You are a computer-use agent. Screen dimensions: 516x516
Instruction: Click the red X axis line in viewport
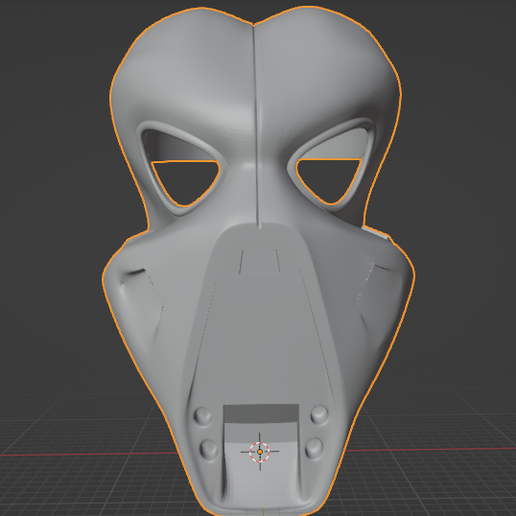coord(89,454)
